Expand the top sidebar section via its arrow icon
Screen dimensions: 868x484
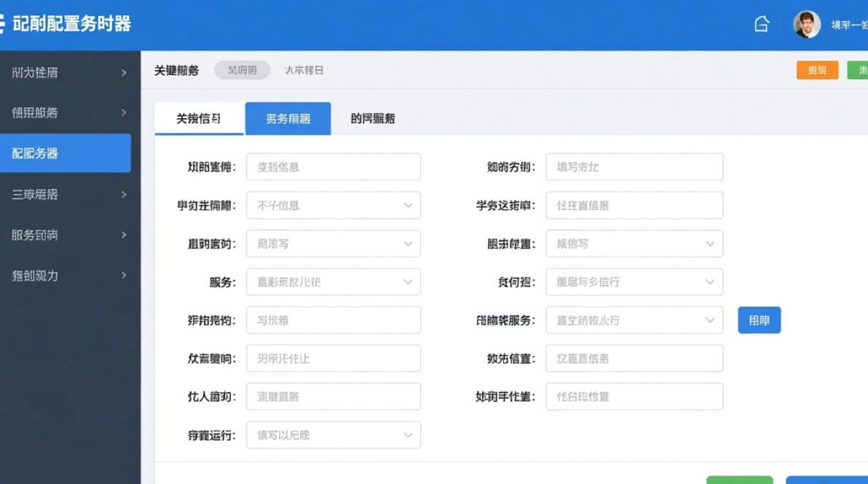(x=123, y=73)
